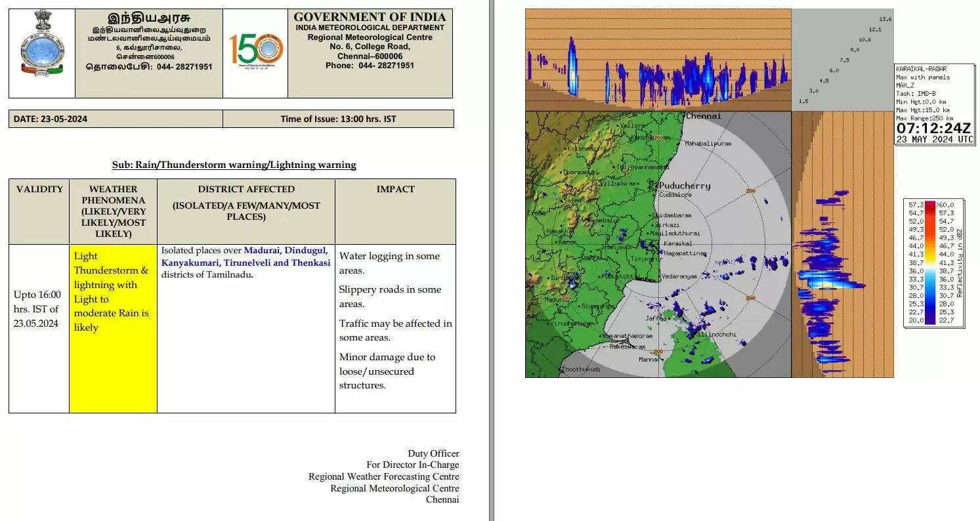
Task: Select the VALIDITY column header
Action: pos(39,189)
